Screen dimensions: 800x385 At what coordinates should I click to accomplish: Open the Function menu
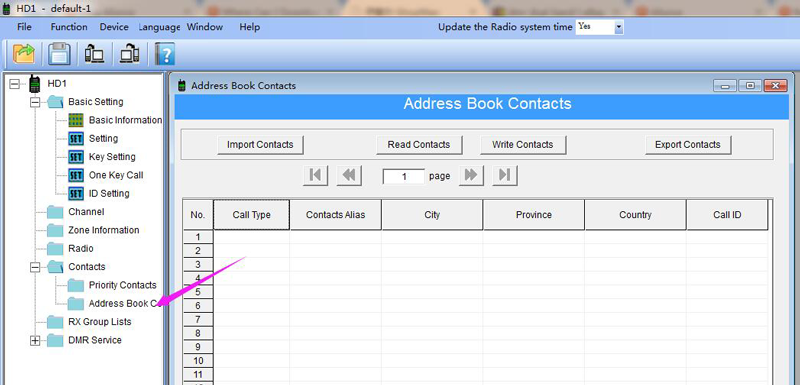69,27
